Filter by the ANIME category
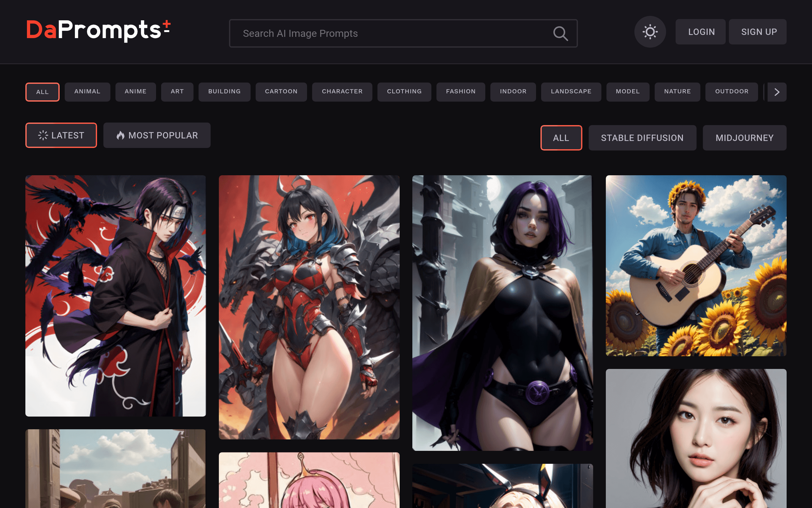This screenshot has height=508, width=812. point(135,92)
